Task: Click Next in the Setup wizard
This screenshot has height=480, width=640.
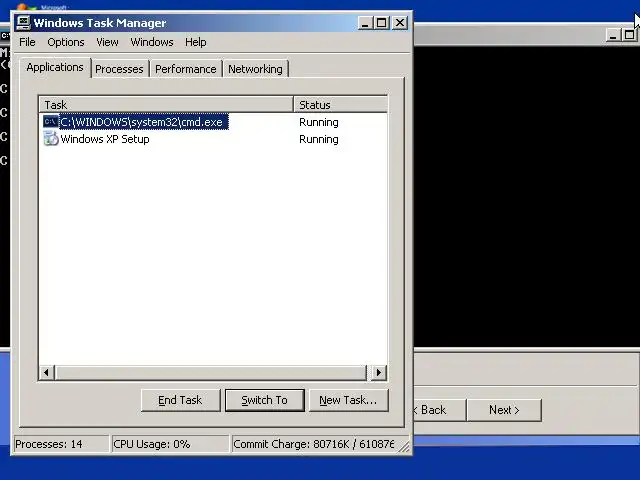Action: pos(504,410)
